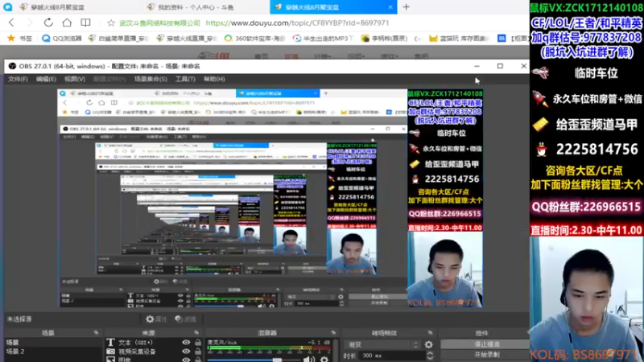Open reading mode book icon
644x362 pixels.
[85, 23]
